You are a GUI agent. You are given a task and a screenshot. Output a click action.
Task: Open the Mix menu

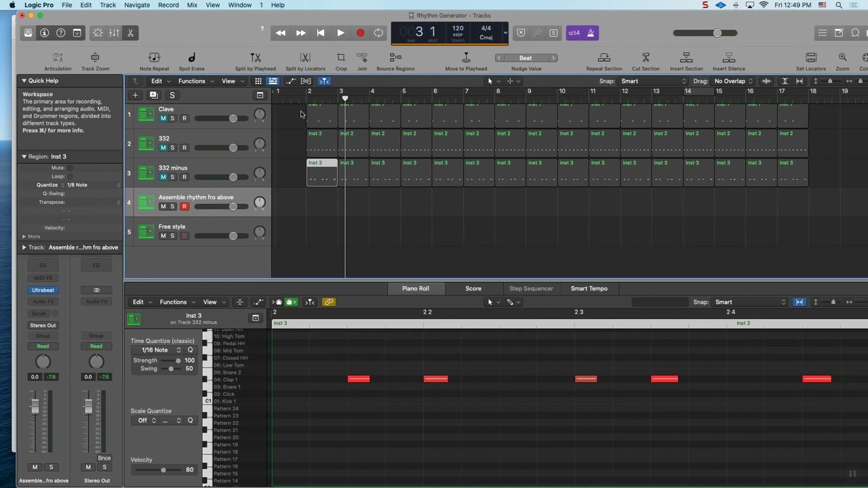(192, 5)
